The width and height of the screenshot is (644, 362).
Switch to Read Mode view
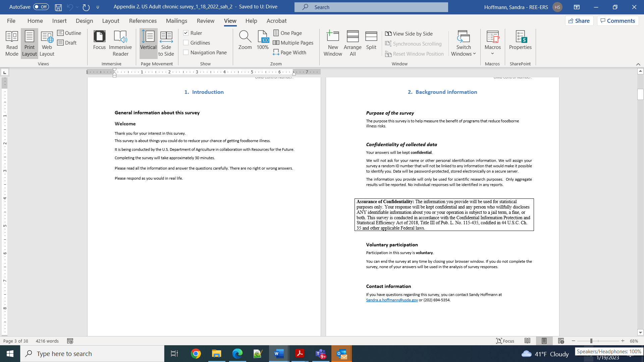[x=12, y=44]
